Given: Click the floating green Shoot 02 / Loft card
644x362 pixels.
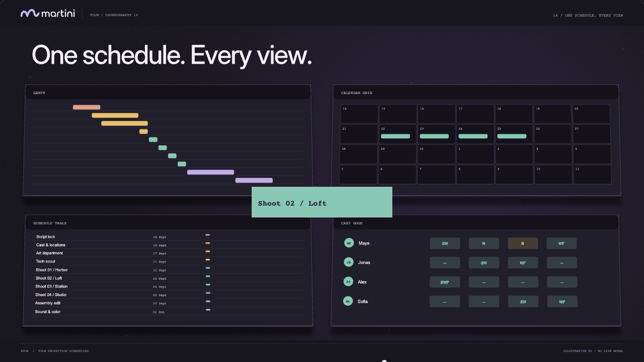Looking at the screenshot, I should (321, 202).
